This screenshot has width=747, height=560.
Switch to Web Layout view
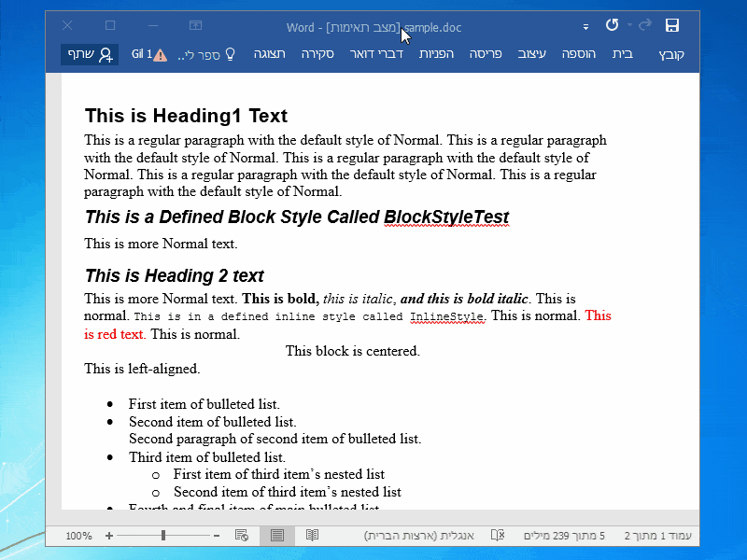[x=242, y=535]
